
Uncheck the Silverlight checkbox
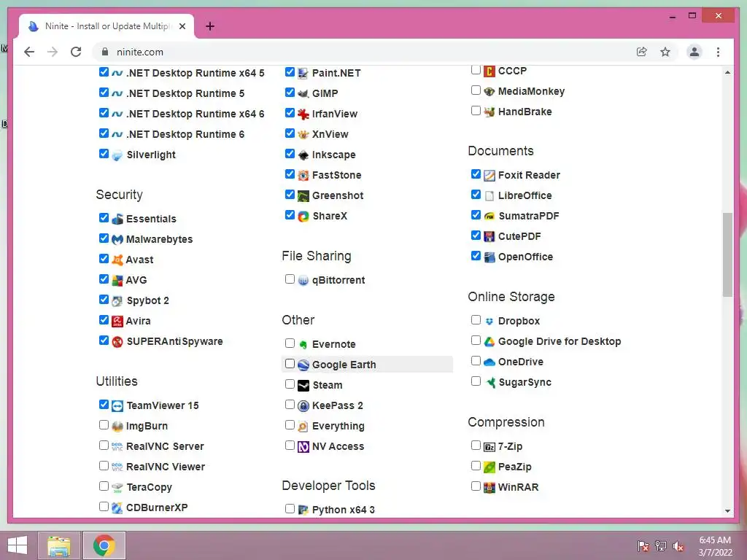coord(104,154)
